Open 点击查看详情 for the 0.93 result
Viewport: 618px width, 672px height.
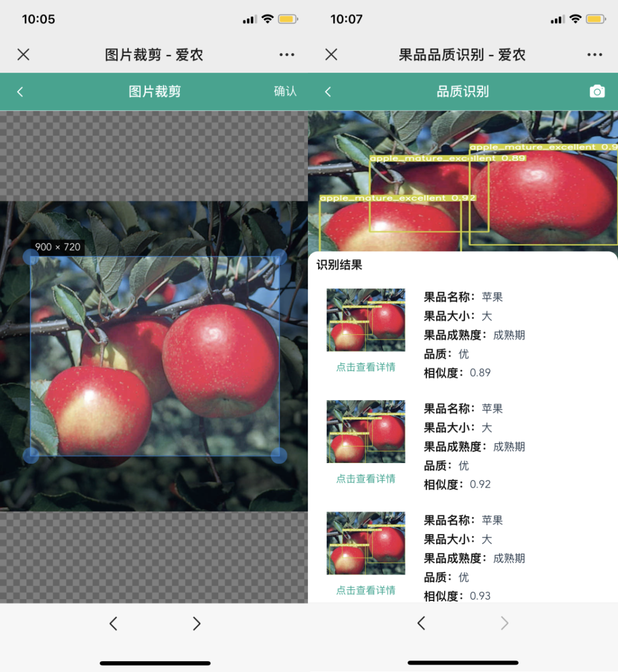click(366, 591)
